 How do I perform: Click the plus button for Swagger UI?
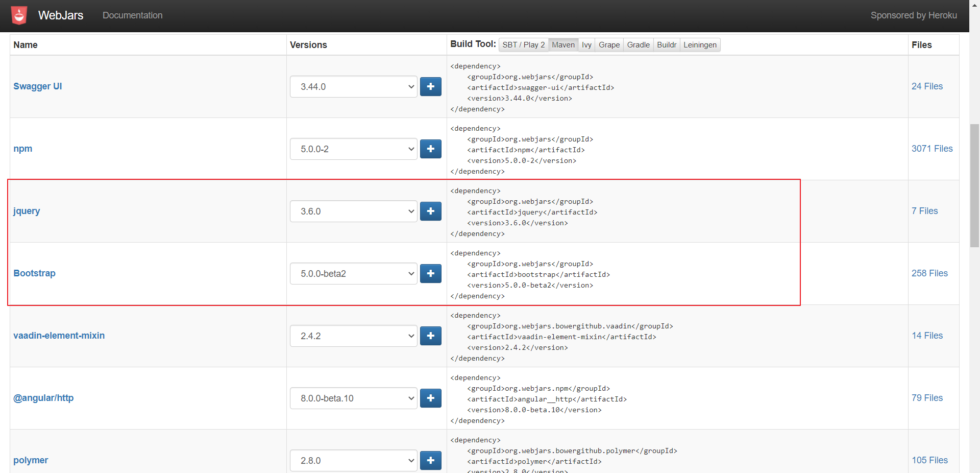[x=431, y=87]
